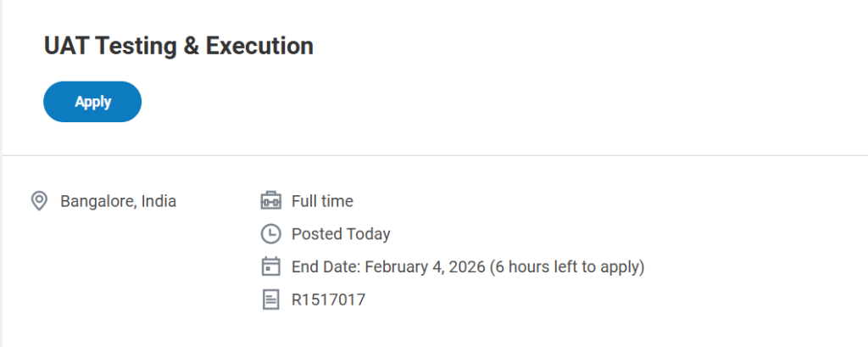868x347 pixels.
Task: Click the Full time label
Action: (x=322, y=201)
